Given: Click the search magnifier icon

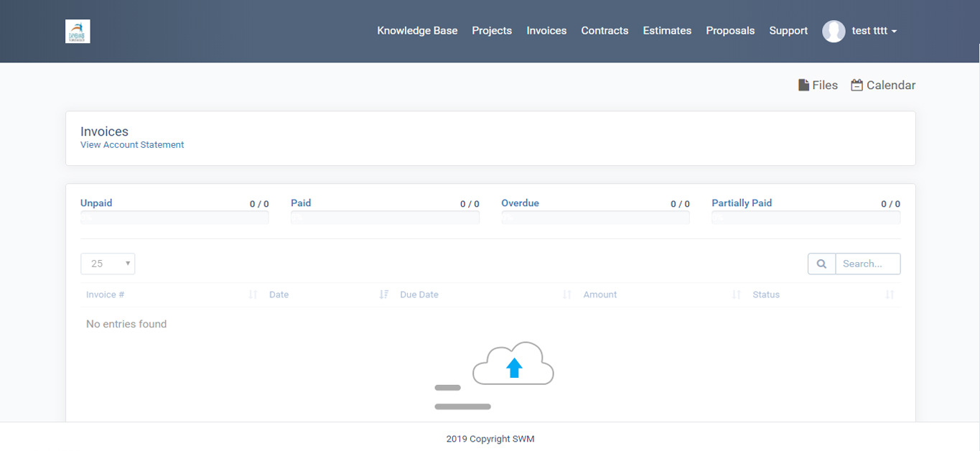Looking at the screenshot, I should coord(821,264).
